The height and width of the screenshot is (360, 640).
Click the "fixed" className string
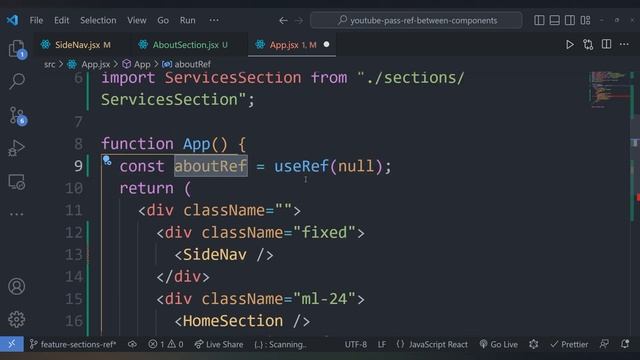pos(324,232)
